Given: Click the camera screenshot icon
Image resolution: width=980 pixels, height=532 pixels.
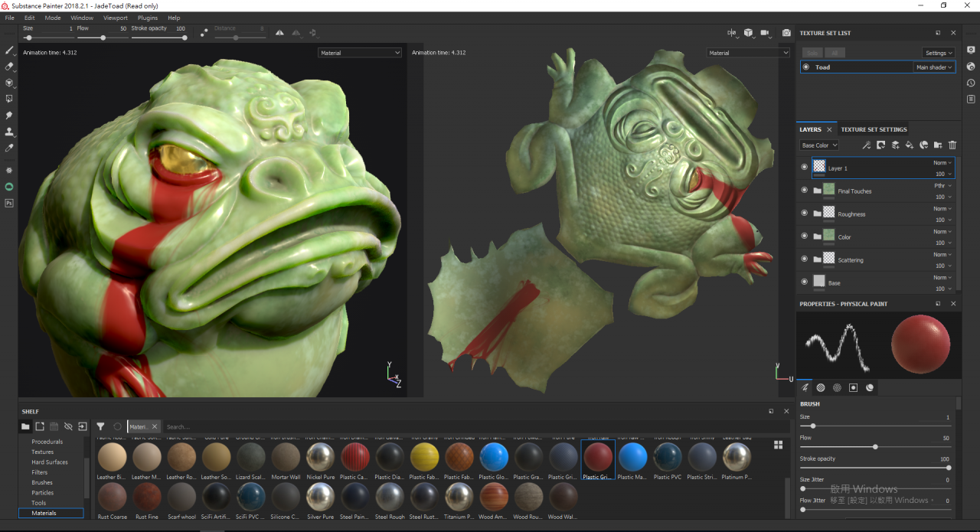Looking at the screenshot, I should (x=786, y=33).
